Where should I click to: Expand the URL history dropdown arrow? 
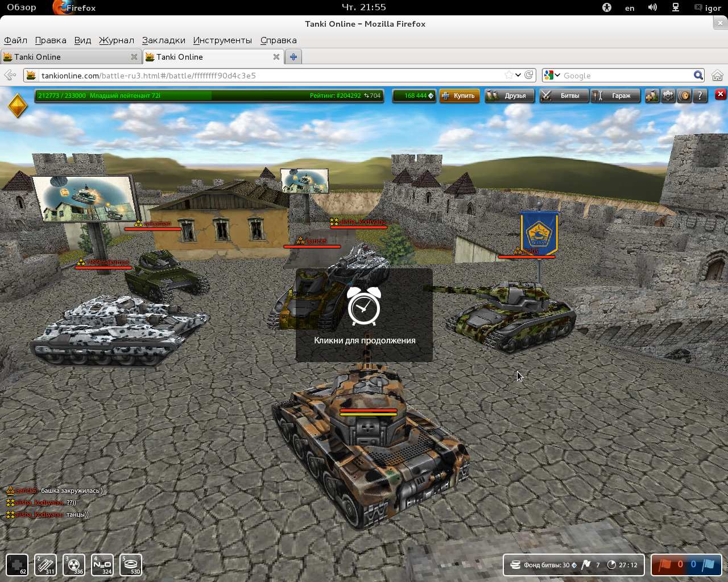518,76
